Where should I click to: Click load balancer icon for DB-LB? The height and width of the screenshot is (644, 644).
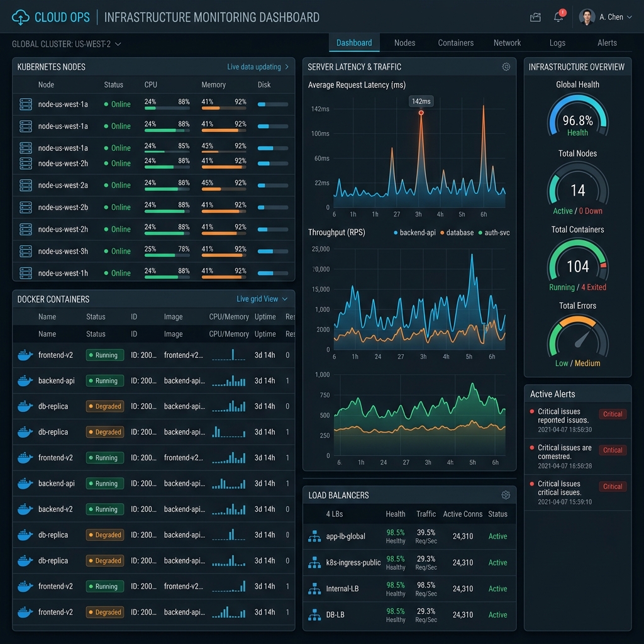[314, 615]
